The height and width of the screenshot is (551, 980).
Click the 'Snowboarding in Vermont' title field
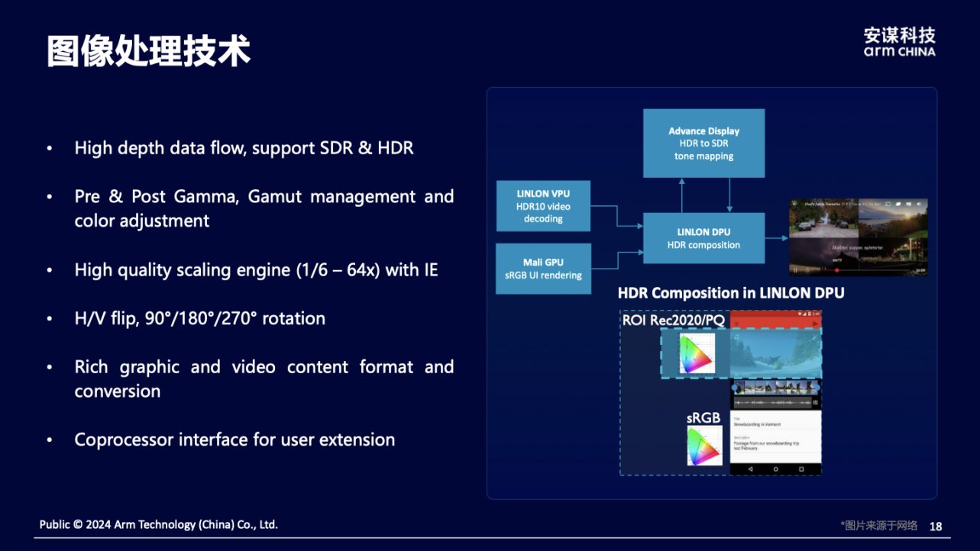tap(767, 424)
